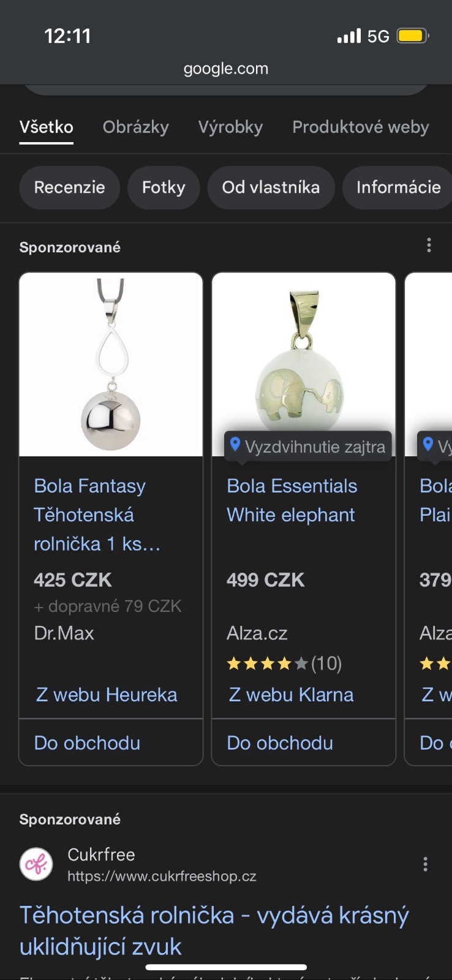Tap the star rating on the Alza.cz product
The image size is (452, 980).
click(x=267, y=663)
